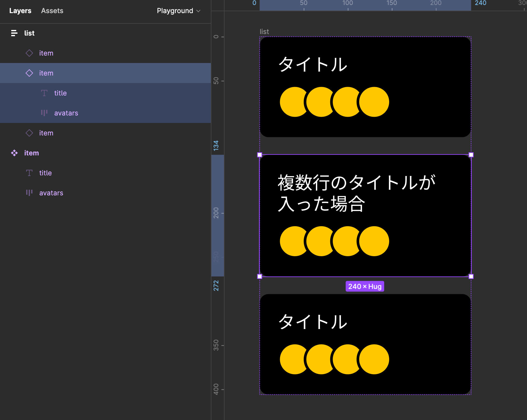Screen dimensions: 527x420
Task: Select the highlighted item layer name
Action: [46, 73]
